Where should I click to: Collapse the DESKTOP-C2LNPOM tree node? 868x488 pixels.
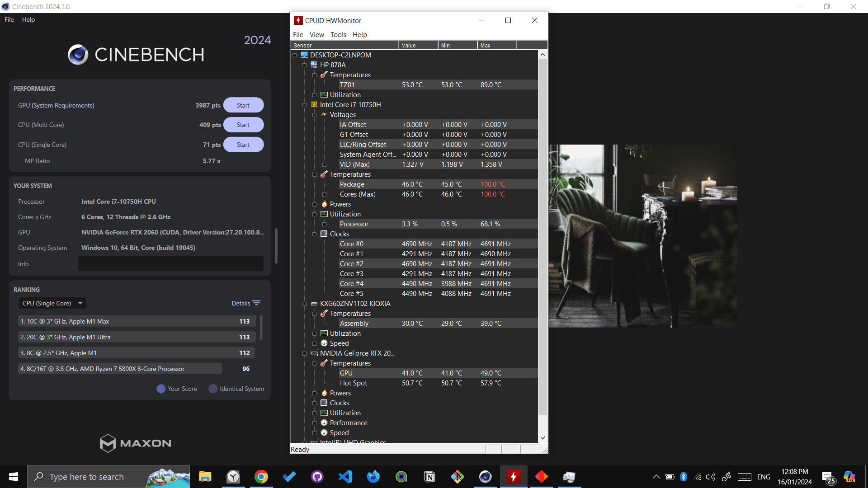295,55
